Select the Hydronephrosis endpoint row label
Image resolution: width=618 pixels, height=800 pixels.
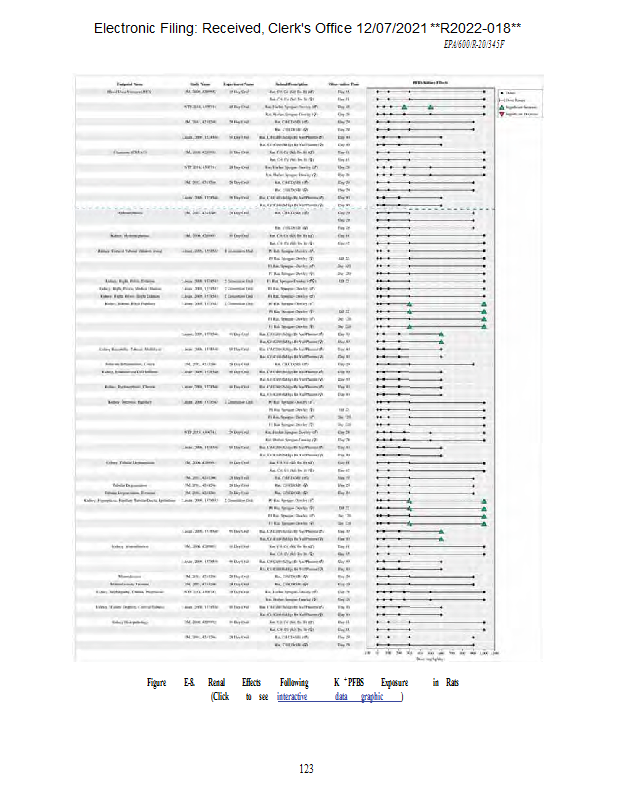131,213
